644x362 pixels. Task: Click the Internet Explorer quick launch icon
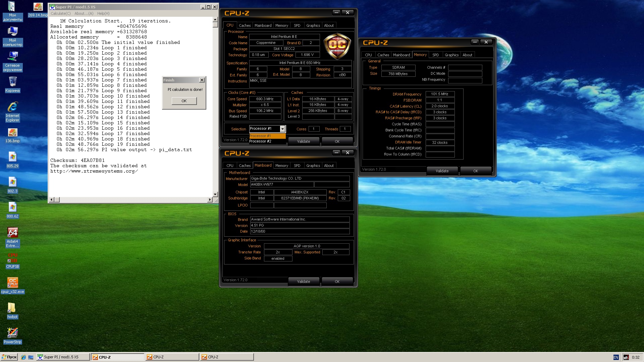point(23,357)
